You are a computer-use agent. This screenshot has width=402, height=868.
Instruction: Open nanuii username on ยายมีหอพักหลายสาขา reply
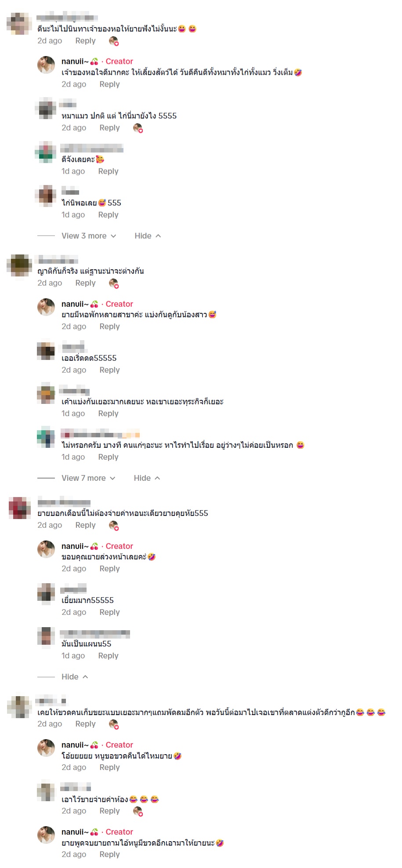click(x=75, y=304)
